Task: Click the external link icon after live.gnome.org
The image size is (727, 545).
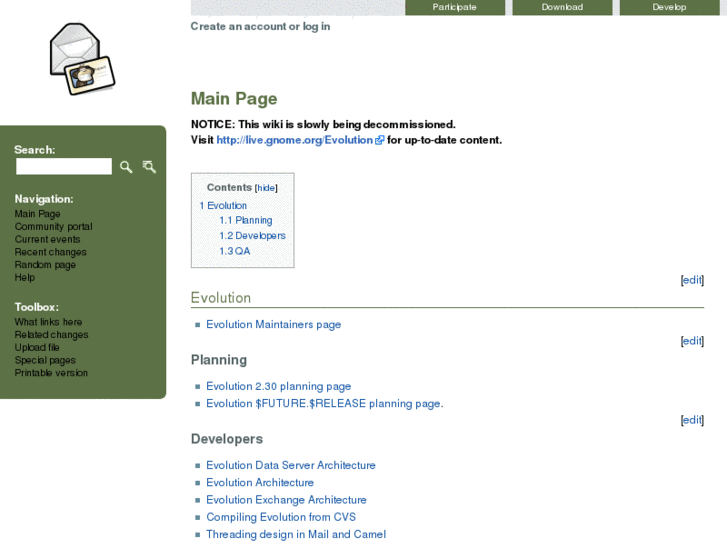Action: click(379, 140)
